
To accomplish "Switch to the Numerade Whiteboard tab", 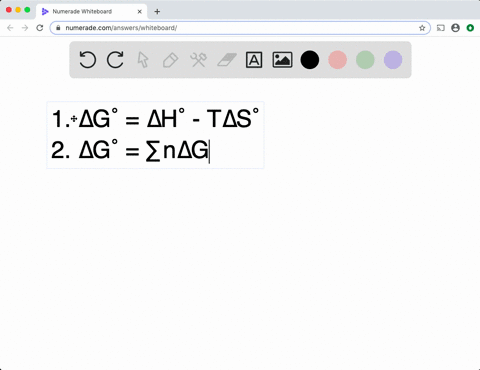I will 91,12.
